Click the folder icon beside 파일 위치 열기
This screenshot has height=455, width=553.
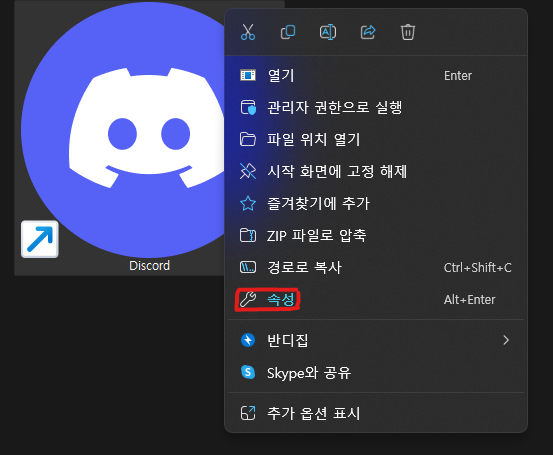(248, 139)
